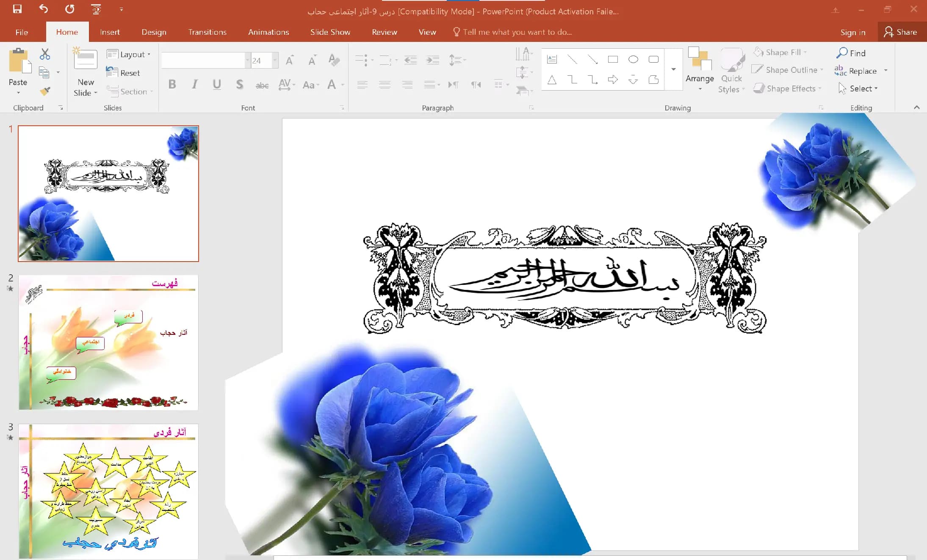This screenshot has width=927, height=560.
Task: Open the Transitions tab
Action: point(207,32)
